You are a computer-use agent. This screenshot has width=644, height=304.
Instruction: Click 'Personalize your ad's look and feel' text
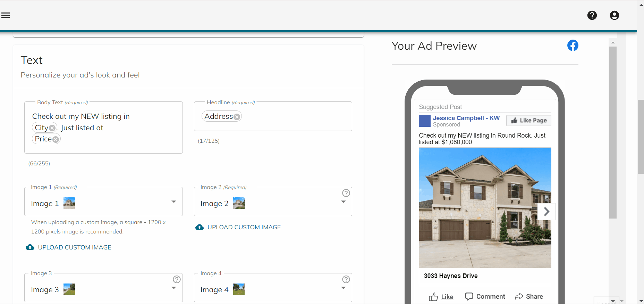click(80, 75)
